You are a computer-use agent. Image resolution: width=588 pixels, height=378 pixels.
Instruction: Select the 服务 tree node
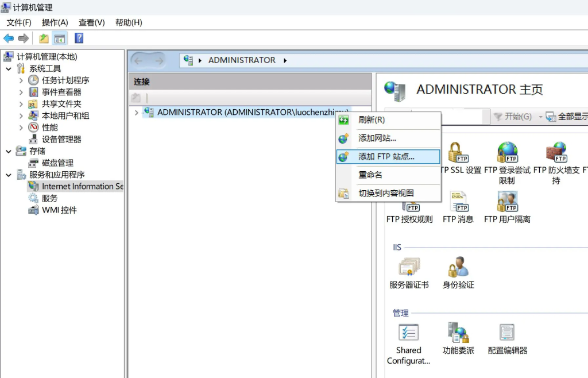pos(50,198)
